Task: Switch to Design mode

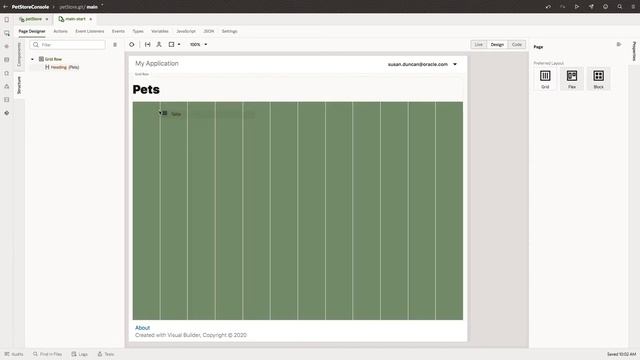Action: pos(497,44)
